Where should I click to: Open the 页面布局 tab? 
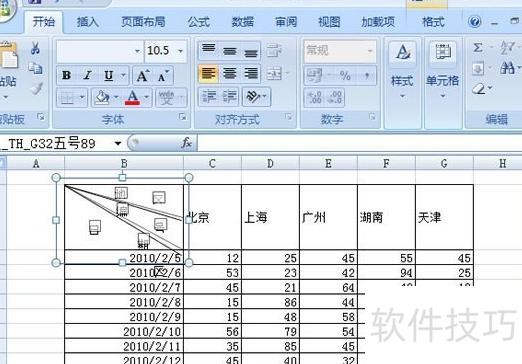point(143,22)
